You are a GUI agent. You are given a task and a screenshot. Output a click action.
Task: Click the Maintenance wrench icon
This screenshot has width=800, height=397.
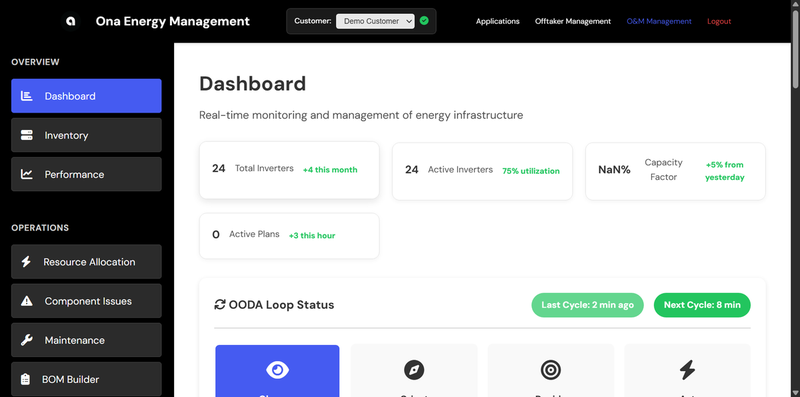click(x=27, y=340)
